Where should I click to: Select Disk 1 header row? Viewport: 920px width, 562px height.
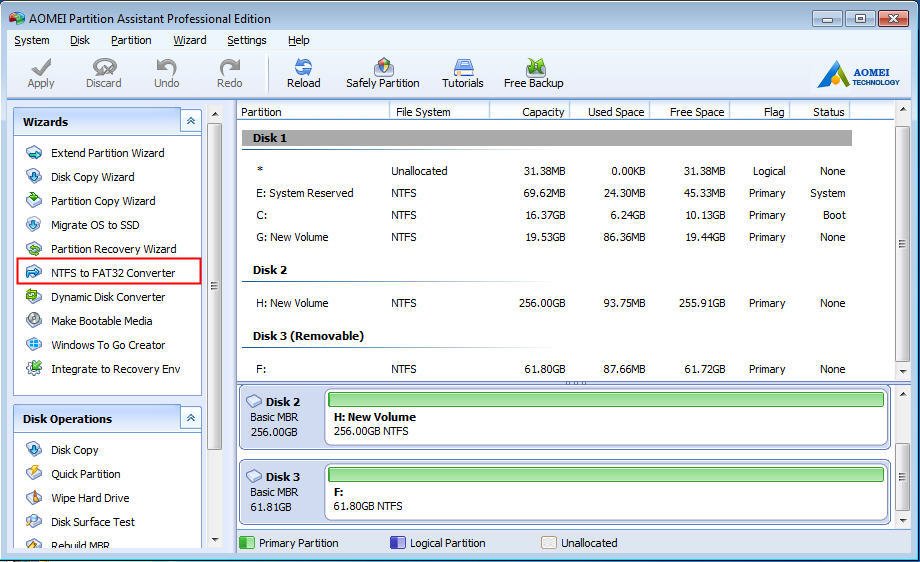coord(547,138)
